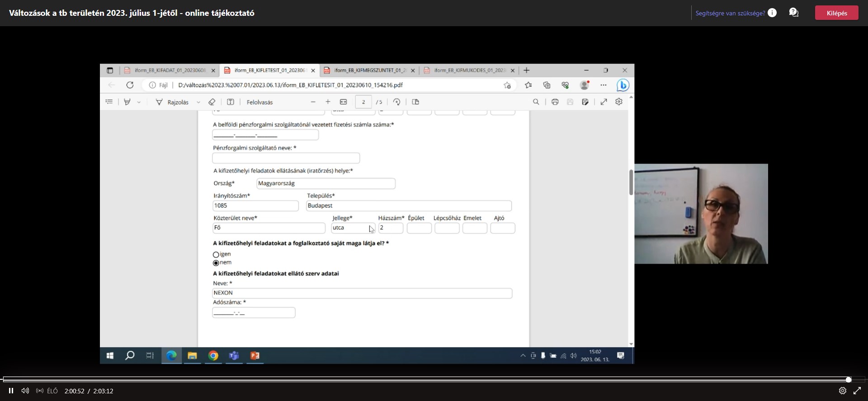Pause the webinar video playback
Viewport: 868px width, 401px height.
(11, 391)
